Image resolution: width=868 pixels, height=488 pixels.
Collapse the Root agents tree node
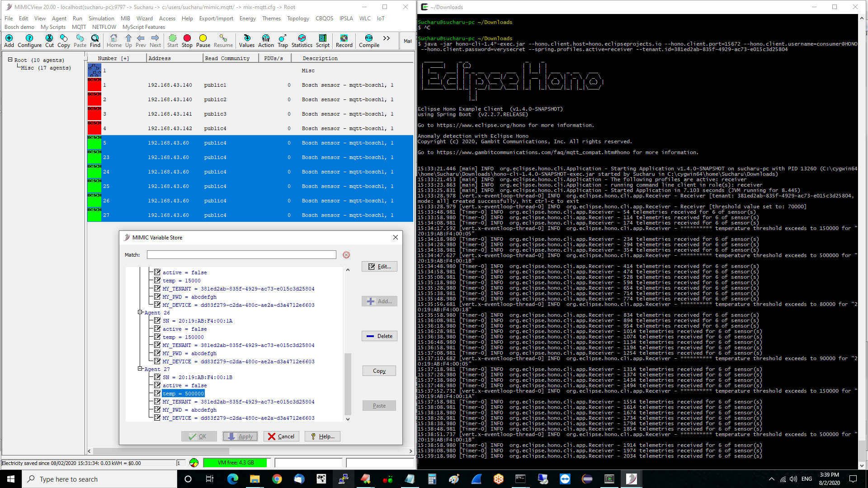pos(10,60)
